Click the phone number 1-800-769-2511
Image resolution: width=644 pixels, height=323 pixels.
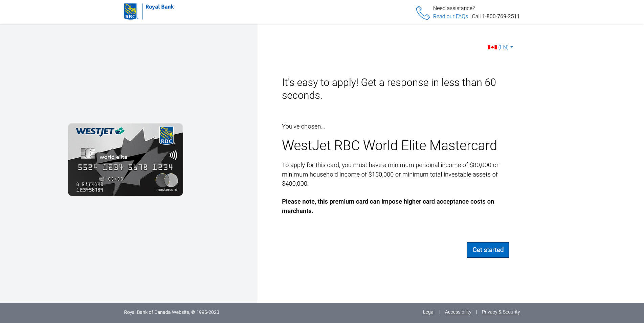tap(501, 16)
